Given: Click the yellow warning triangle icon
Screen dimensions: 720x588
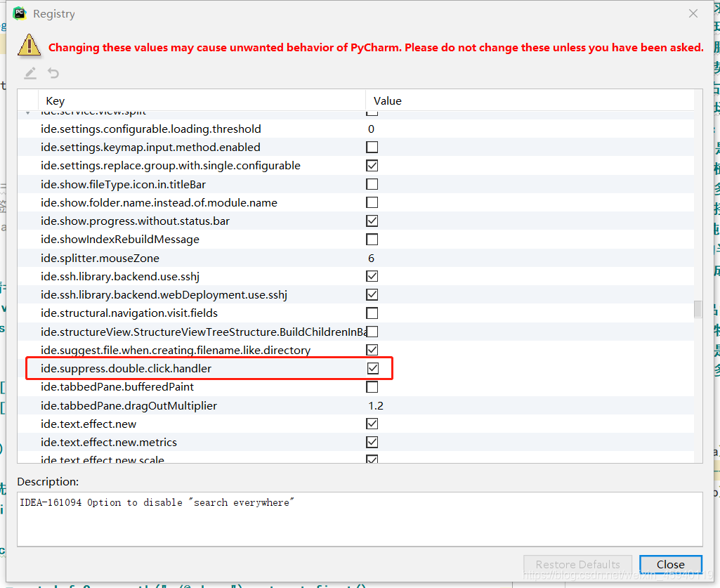Looking at the screenshot, I should point(29,45).
